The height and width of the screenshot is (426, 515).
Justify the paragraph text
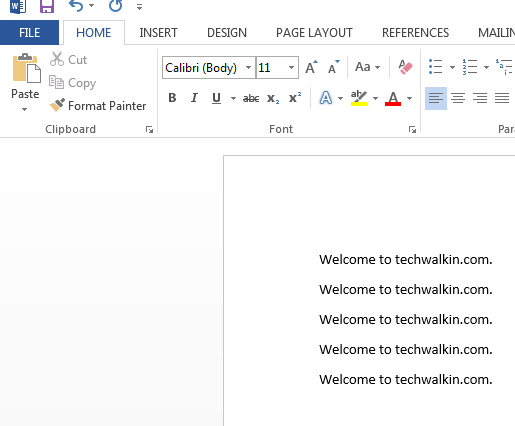click(502, 98)
